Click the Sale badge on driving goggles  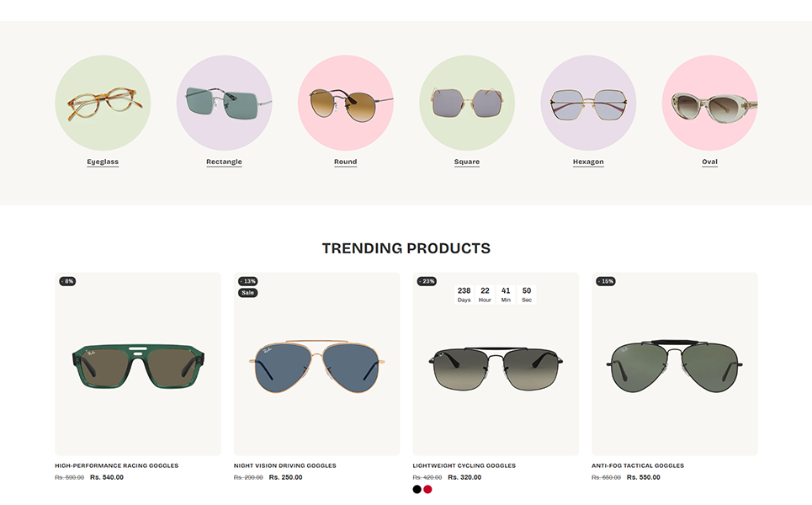tap(248, 293)
